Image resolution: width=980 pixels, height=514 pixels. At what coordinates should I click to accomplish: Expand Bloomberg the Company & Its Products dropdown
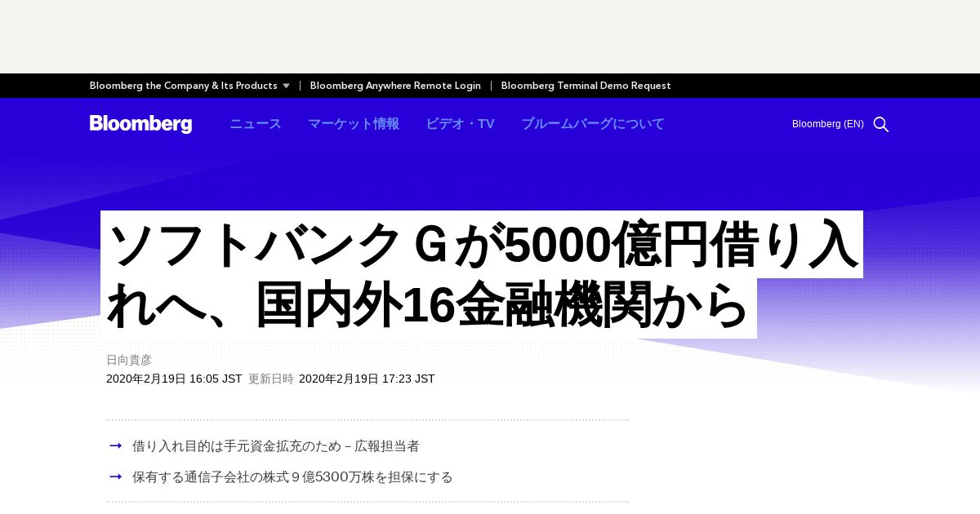tap(189, 86)
